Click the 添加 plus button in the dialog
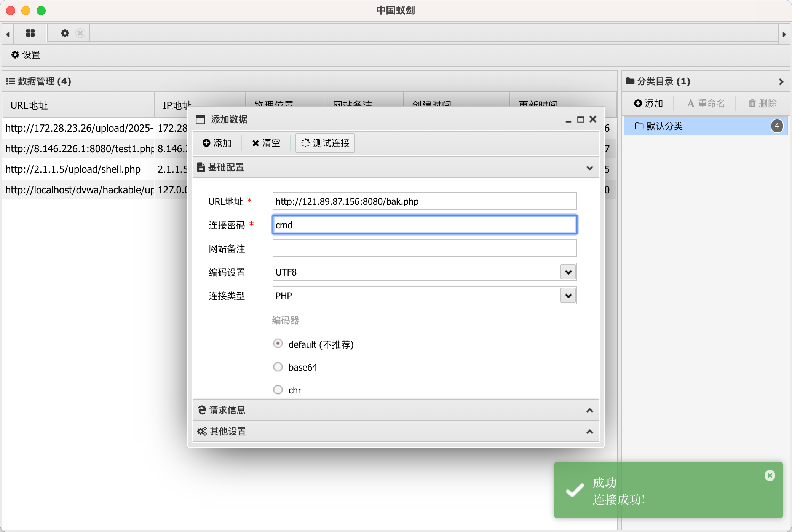The width and height of the screenshot is (792, 532). (217, 143)
